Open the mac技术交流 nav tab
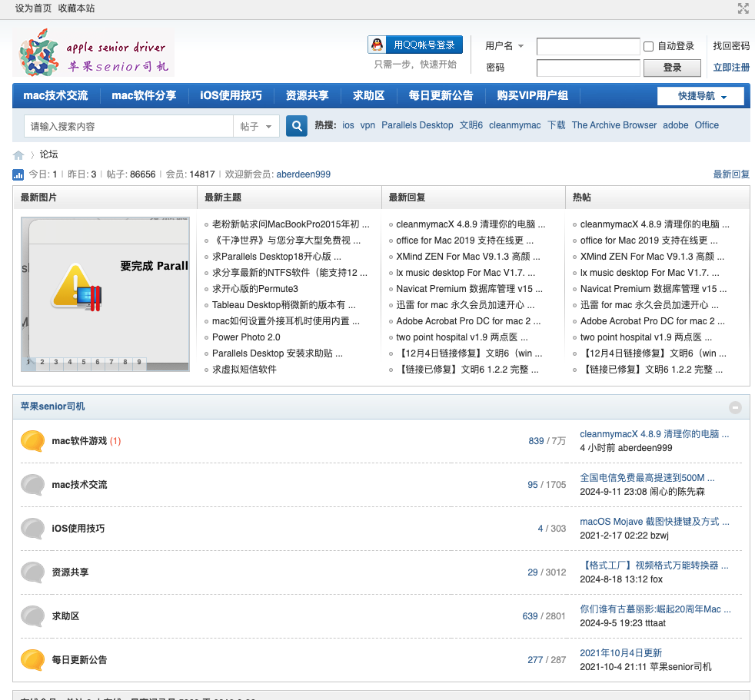Viewport: 755px width, 700px height. click(56, 95)
